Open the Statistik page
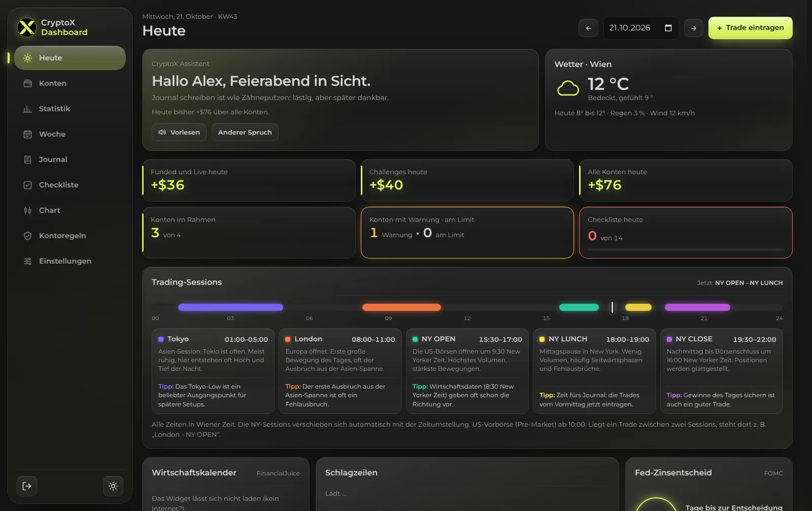Image resolution: width=812 pixels, height=511 pixels. pyautogui.click(x=70, y=109)
